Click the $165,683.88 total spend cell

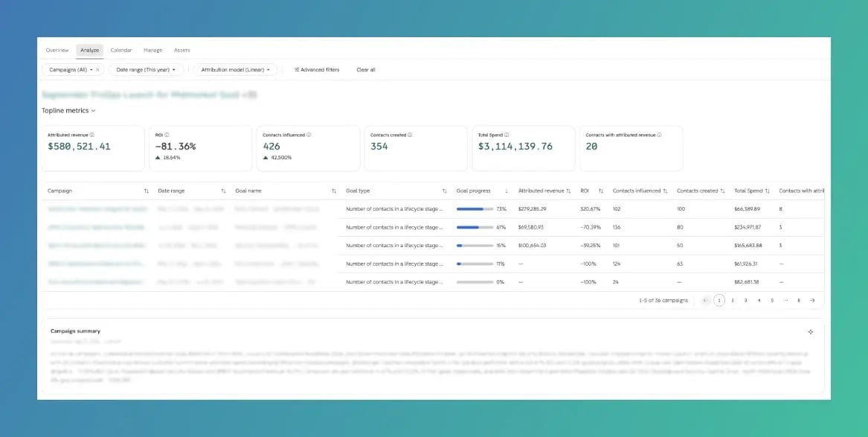pos(748,246)
